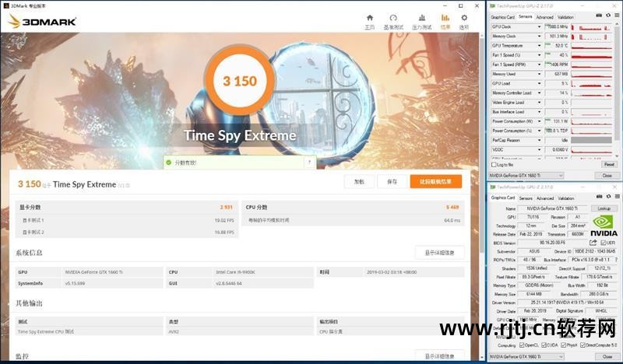Click the GPU Temperature sensor graph

(x=591, y=46)
